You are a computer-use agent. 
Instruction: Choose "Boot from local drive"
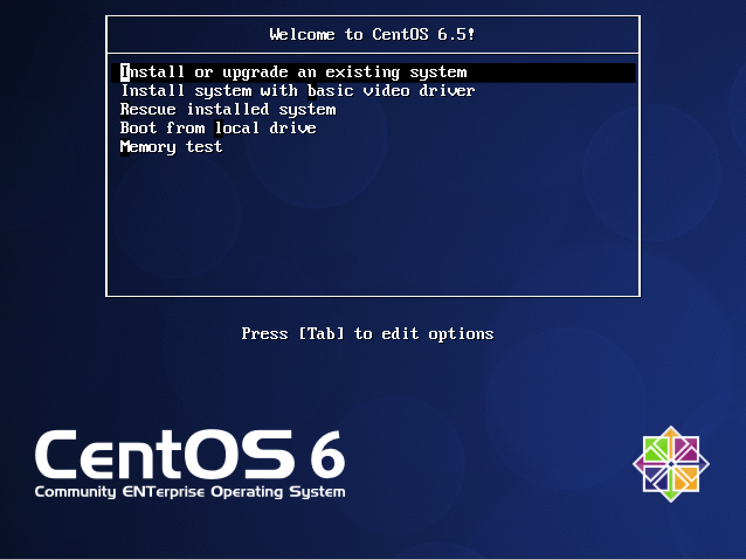tap(218, 128)
